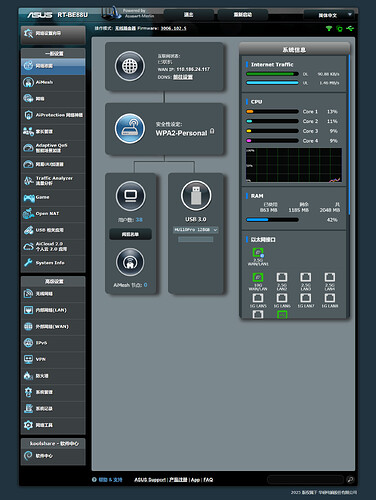This screenshot has height=500, width=376.
Task: Open the App link in footer
Action: coord(195,480)
